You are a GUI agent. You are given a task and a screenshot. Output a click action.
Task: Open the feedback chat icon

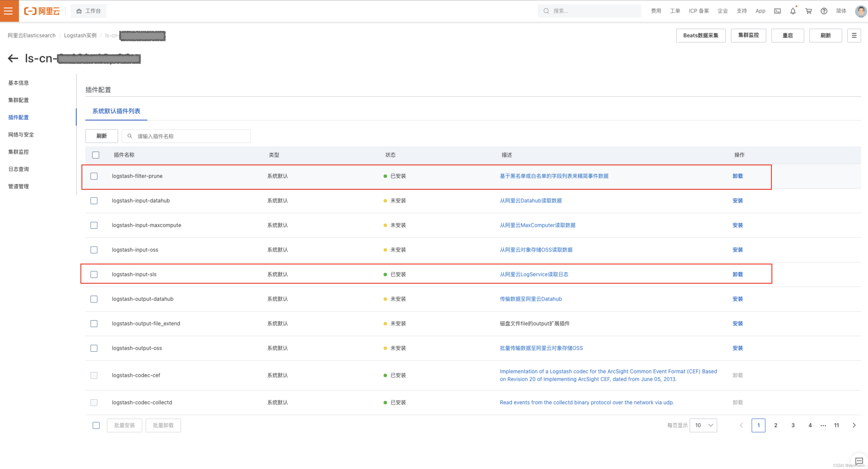859,461
